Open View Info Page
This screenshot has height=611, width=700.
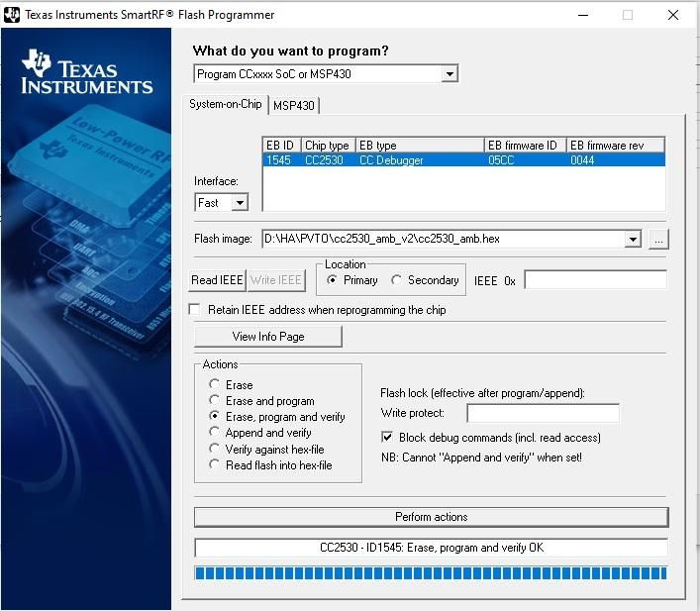(268, 337)
